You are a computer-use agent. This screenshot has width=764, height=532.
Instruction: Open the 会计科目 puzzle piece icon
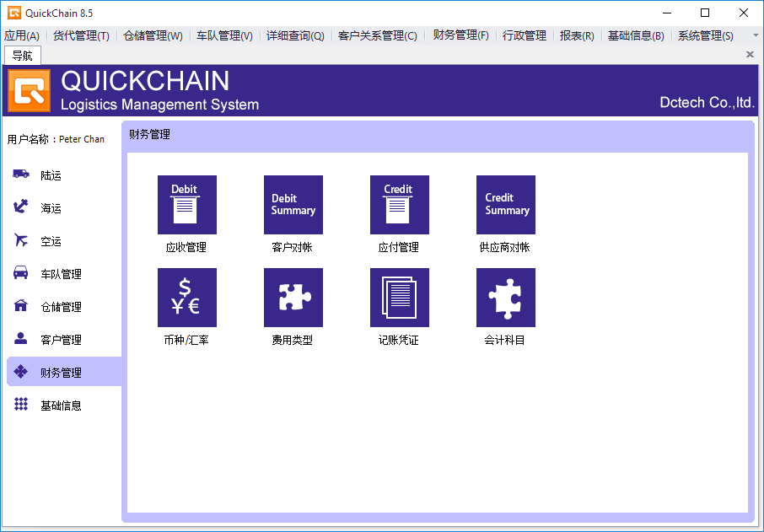(x=505, y=298)
